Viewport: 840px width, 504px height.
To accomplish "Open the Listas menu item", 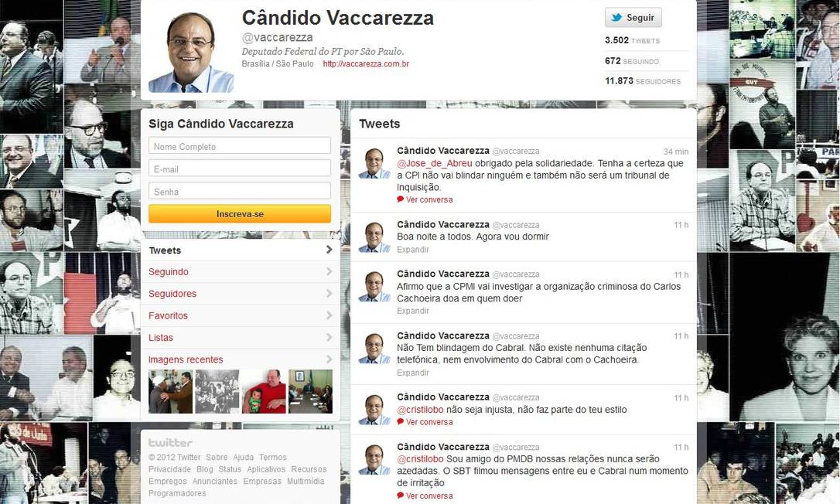I will click(x=240, y=338).
